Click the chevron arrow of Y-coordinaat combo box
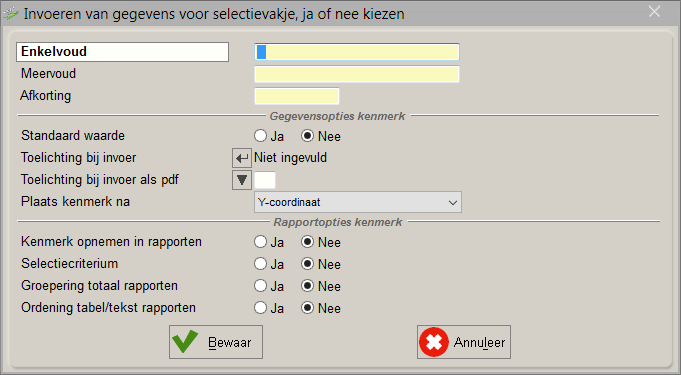This screenshot has height=375, width=681. [453, 202]
